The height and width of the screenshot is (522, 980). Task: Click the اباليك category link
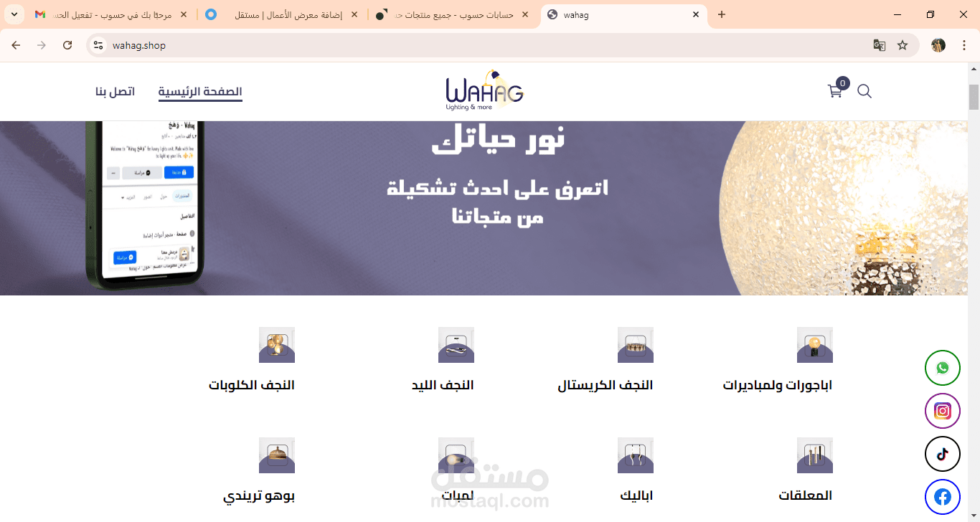636,495
